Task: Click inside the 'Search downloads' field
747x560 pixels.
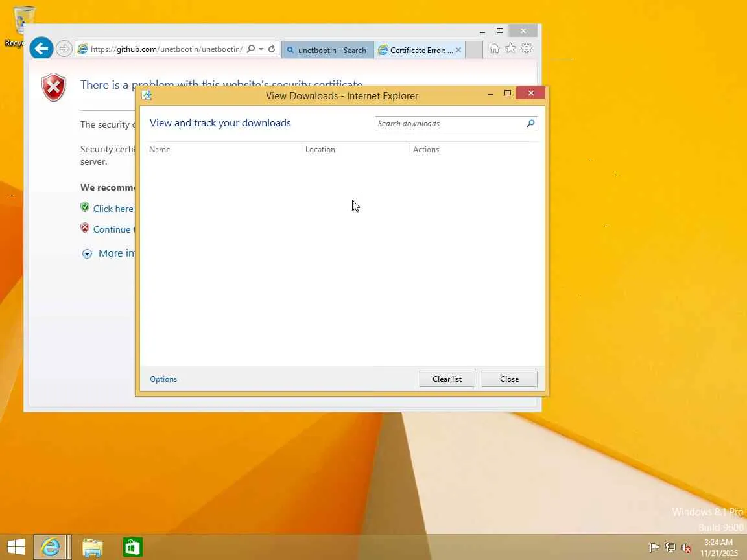Action: point(450,123)
